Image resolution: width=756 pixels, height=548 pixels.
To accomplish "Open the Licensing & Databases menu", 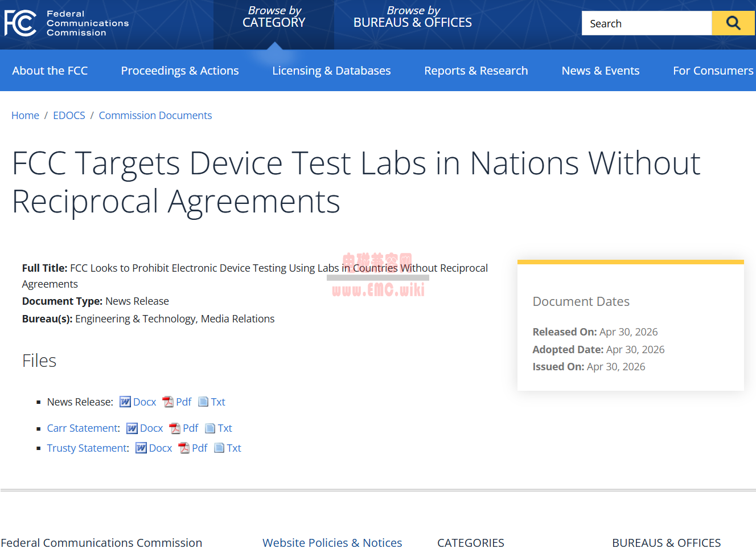I will point(331,71).
